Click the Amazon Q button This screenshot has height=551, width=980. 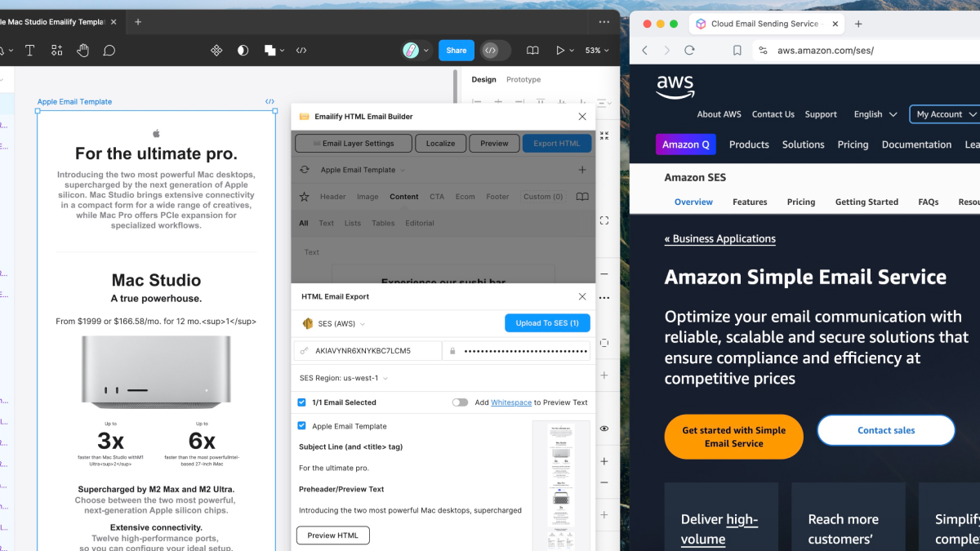click(x=686, y=144)
